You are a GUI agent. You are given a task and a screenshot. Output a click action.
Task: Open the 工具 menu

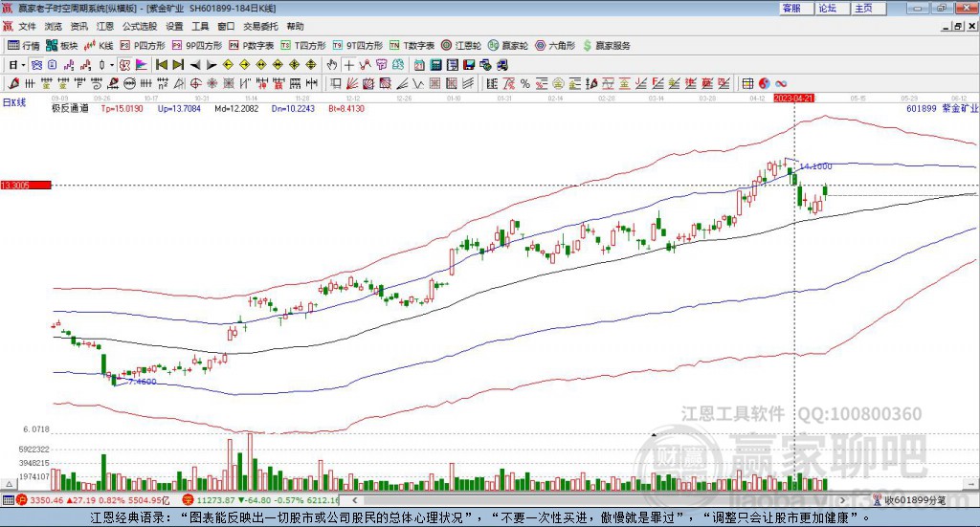[200, 26]
